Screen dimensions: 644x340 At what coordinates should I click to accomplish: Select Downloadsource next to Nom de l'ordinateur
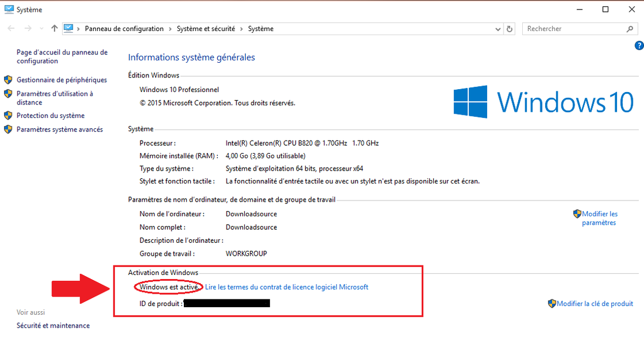(251, 214)
